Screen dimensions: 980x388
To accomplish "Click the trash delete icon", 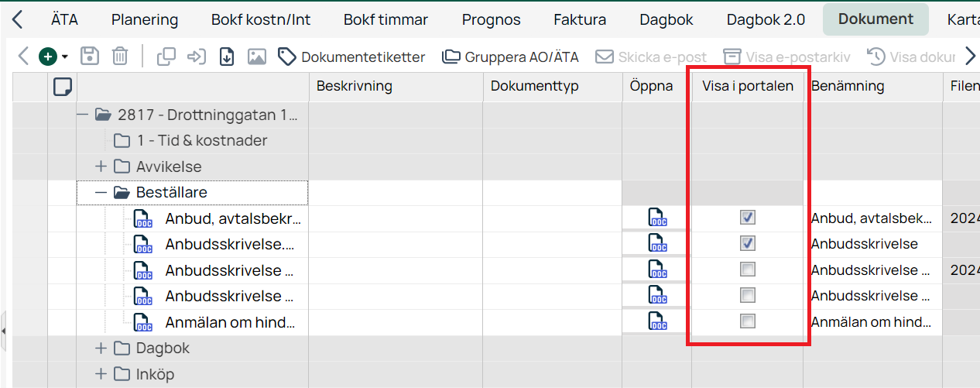I will coord(119,57).
